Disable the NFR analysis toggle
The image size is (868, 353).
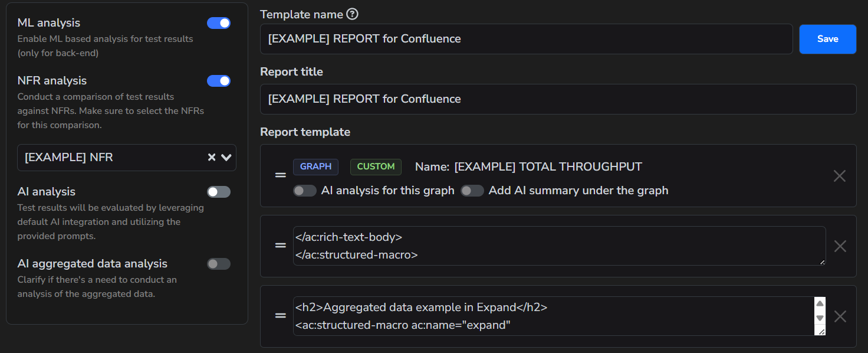point(219,81)
